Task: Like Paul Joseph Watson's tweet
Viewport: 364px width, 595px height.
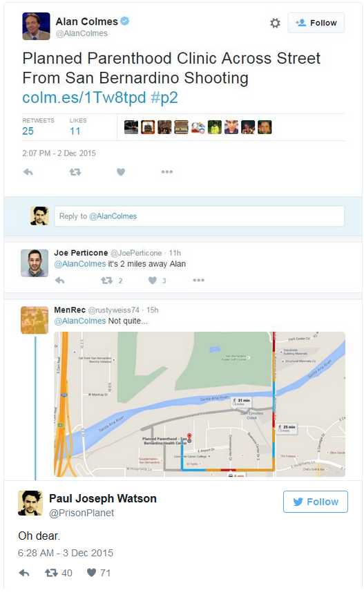Action: tap(91, 573)
